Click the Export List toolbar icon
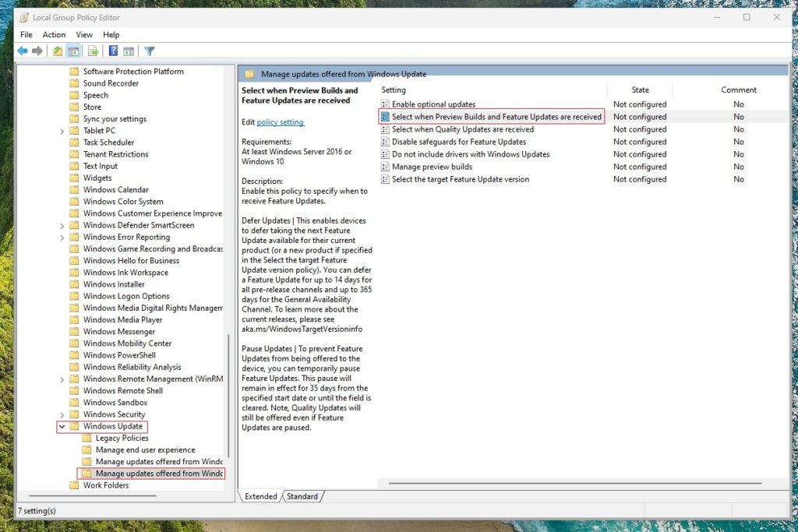 coord(94,51)
